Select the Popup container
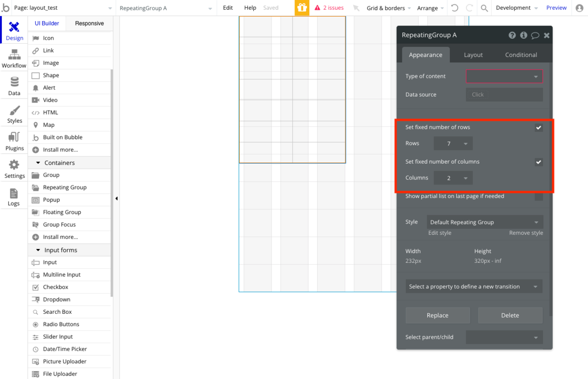588x379 pixels. tap(70, 200)
